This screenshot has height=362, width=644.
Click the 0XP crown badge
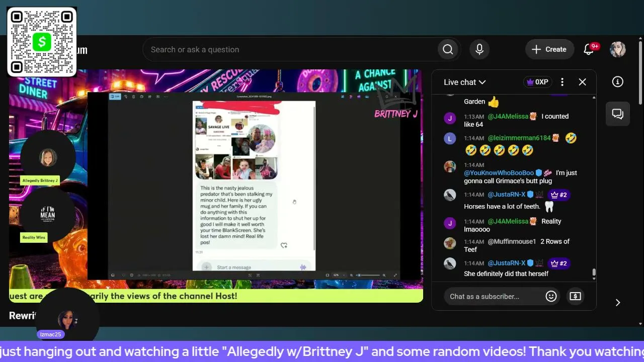click(537, 82)
